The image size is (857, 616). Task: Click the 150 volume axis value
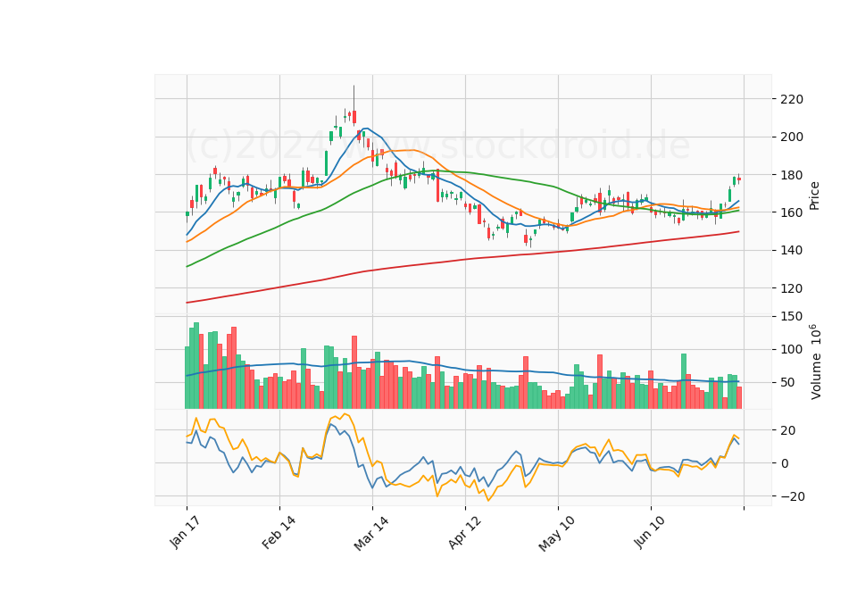792,316
